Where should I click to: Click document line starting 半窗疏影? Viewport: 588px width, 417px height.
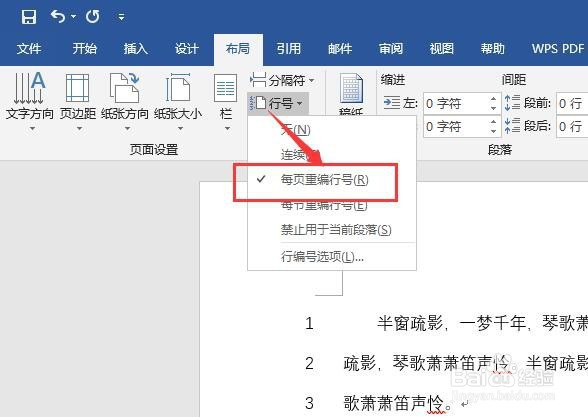(482, 323)
